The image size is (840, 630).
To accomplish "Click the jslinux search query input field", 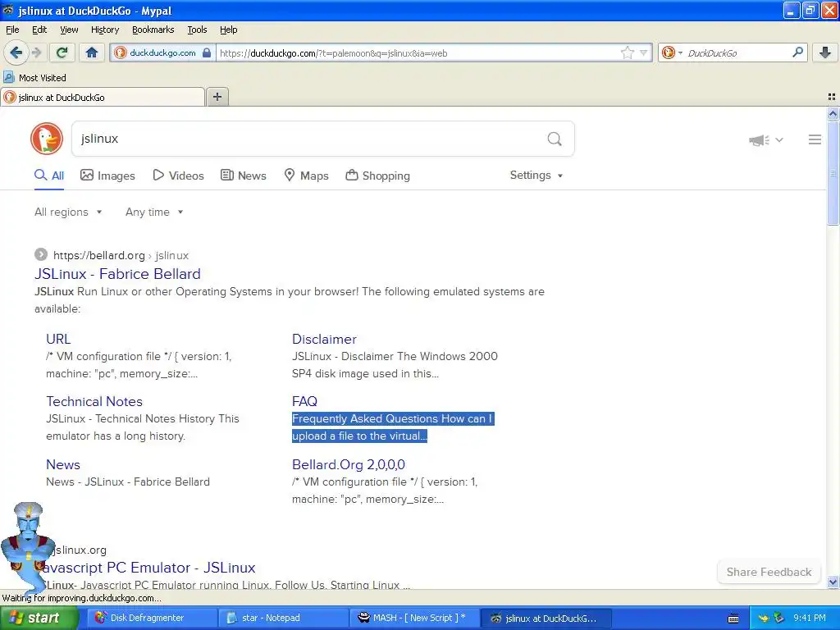I will click(308, 139).
